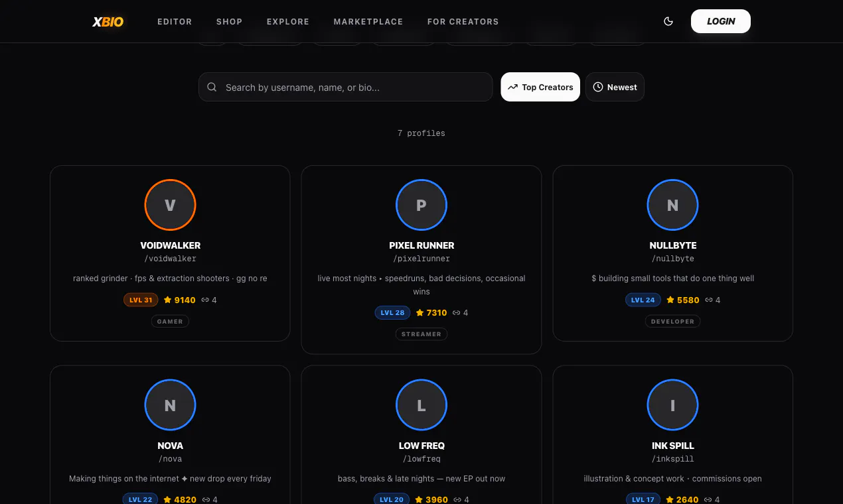Click Voidwalker's 'ranked grinder' bio text
The height and width of the screenshot is (504, 843).
click(170, 279)
